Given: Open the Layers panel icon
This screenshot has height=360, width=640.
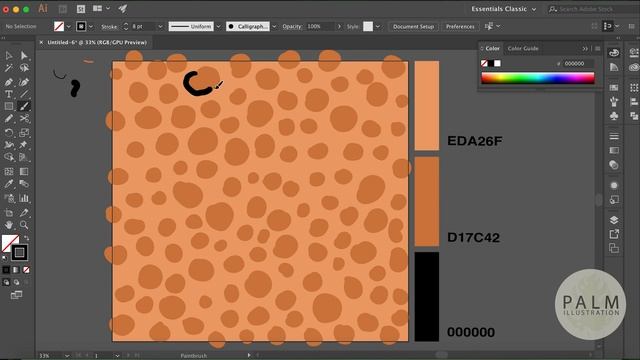Looking at the screenshot, I should [x=614, y=220].
